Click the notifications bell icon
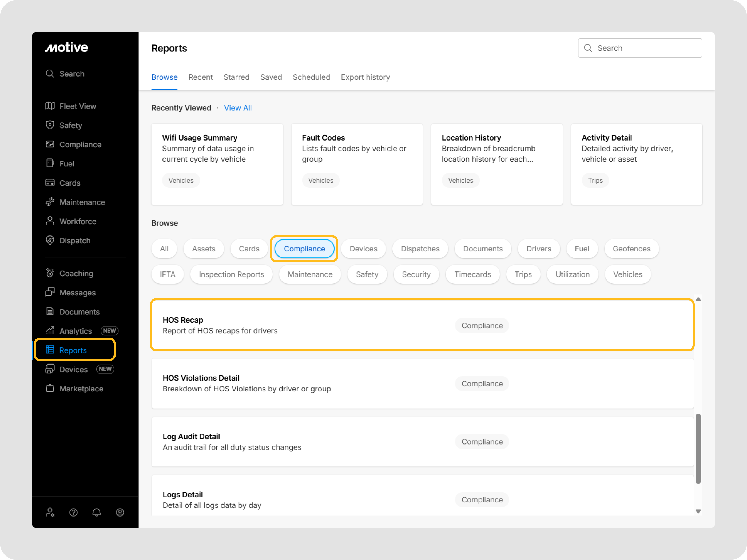Screen dimensions: 747x560 (x=97, y=513)
